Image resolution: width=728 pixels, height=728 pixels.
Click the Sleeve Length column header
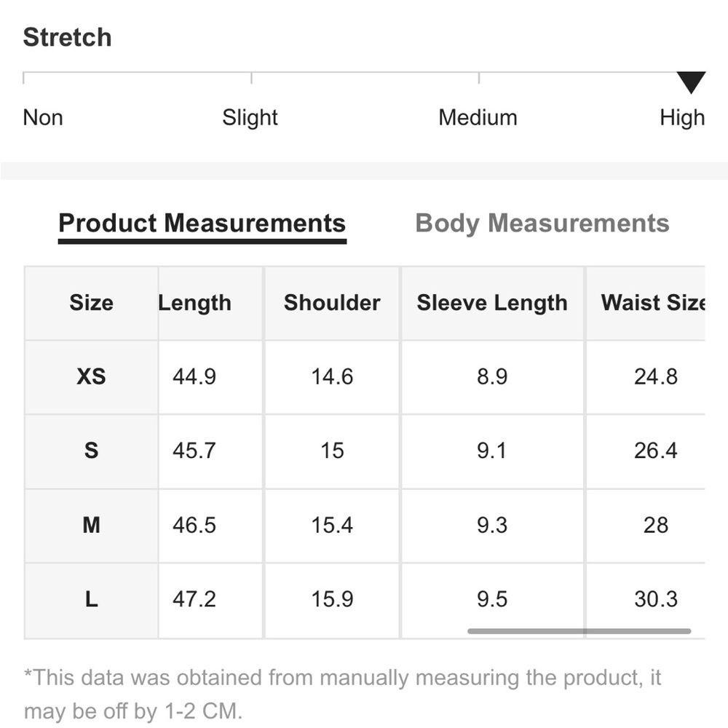click(491, 303)
